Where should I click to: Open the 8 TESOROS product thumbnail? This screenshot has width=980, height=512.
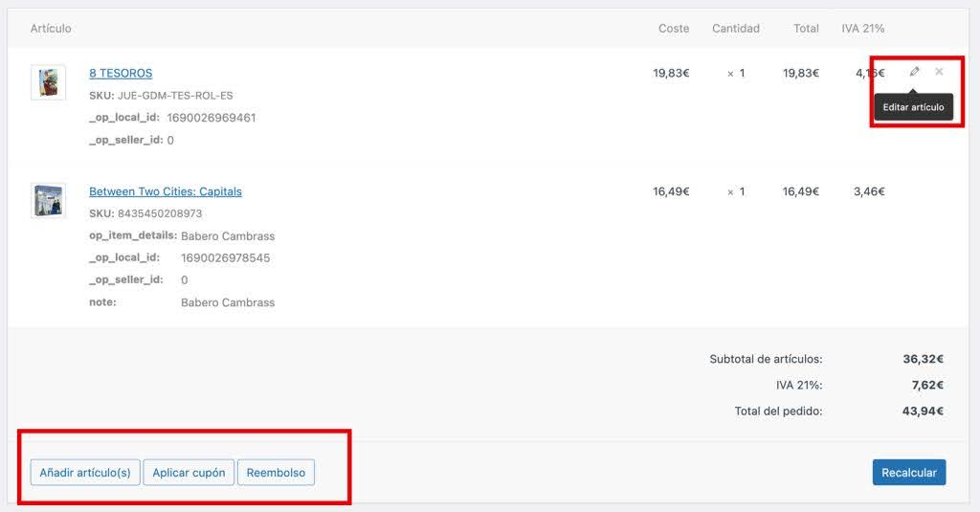tap(48, 82)
